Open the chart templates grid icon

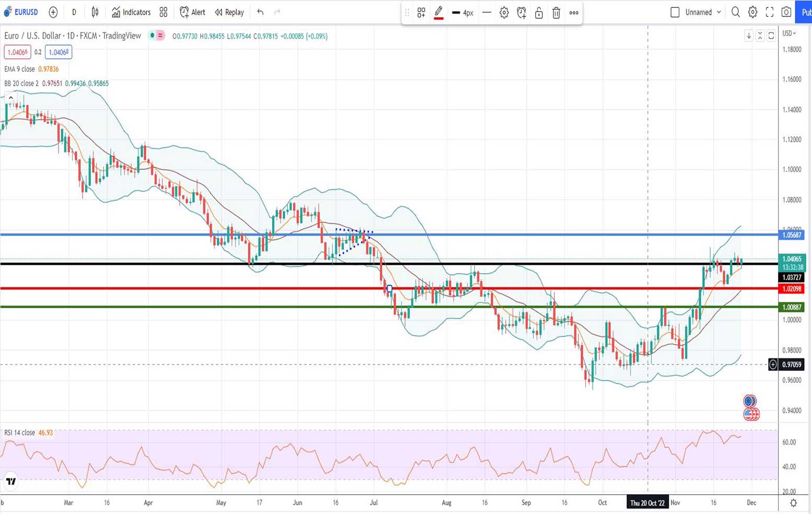click(164, 12)
